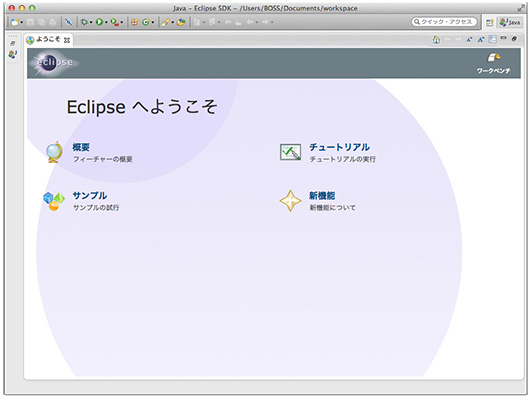Open the 新機能 link

click(322, 196)
